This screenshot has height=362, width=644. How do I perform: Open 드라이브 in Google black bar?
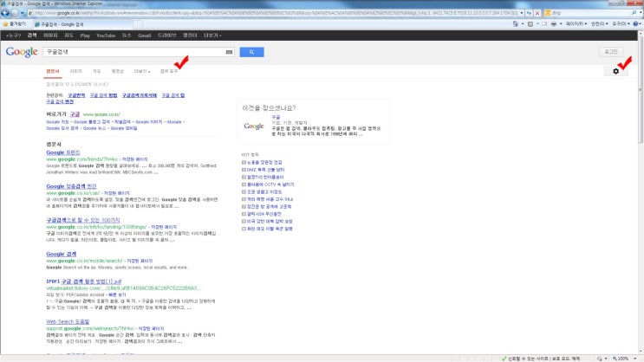tap(166, 36)
